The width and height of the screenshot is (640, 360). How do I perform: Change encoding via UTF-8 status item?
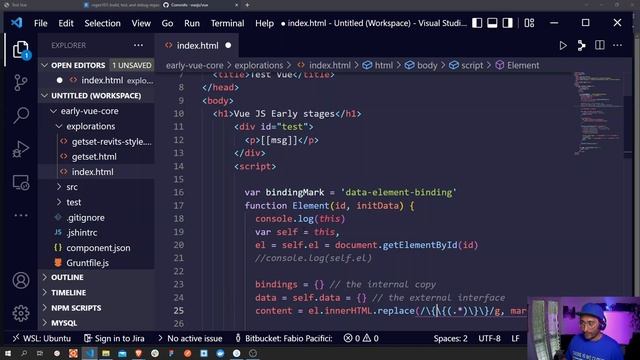pyautogui.click(x=489, y=338)
